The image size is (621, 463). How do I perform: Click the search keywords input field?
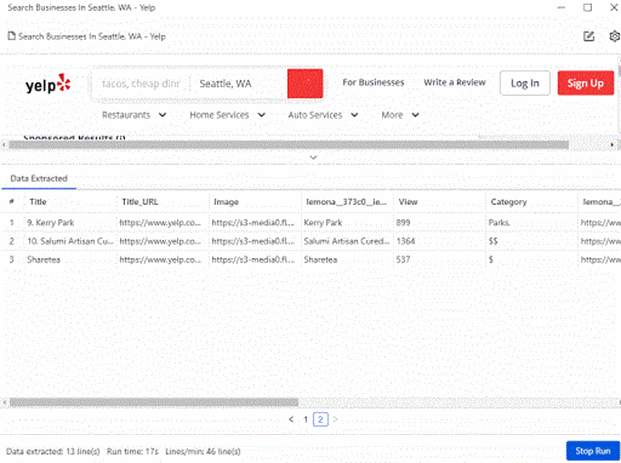point(141,84)
